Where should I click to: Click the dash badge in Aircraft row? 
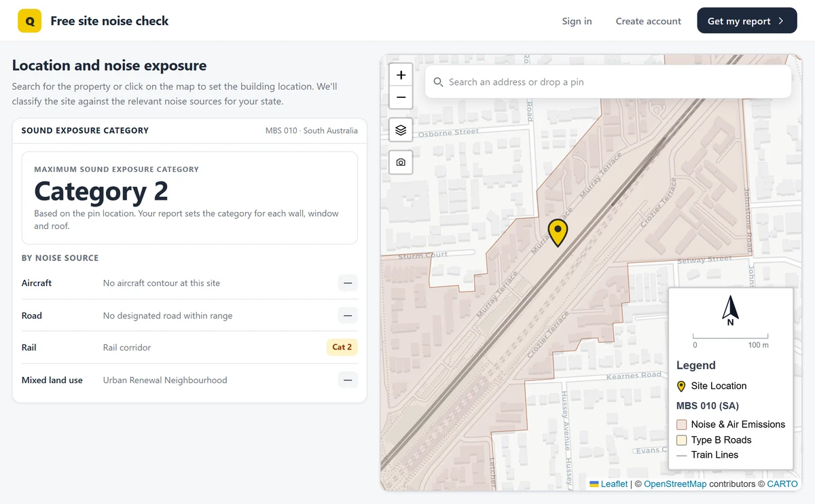point(348,283)
